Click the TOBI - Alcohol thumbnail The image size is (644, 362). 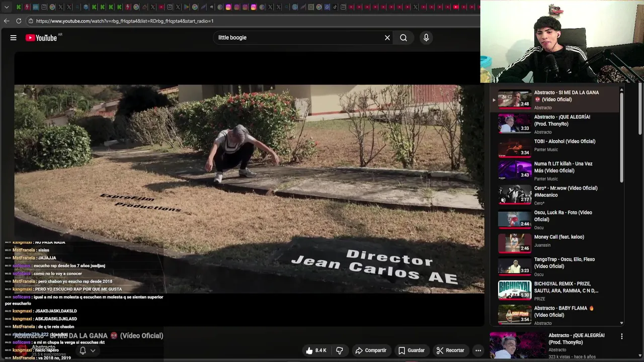click(515, 148)
